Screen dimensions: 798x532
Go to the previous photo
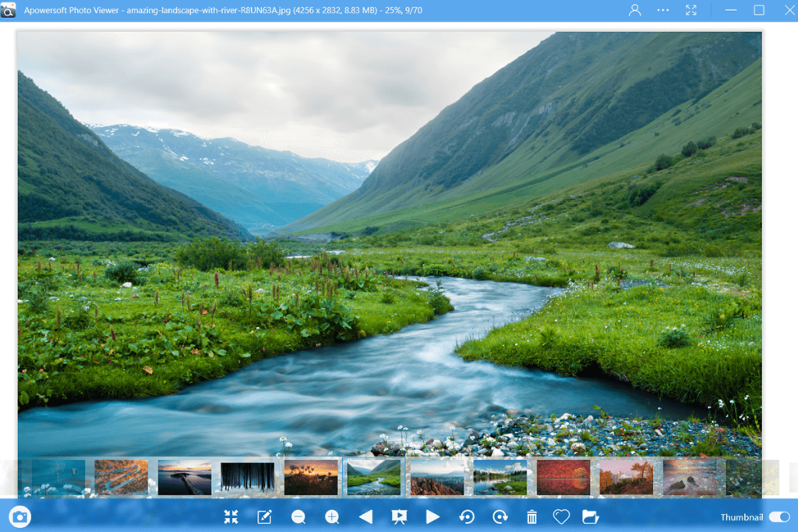[364, 516]
